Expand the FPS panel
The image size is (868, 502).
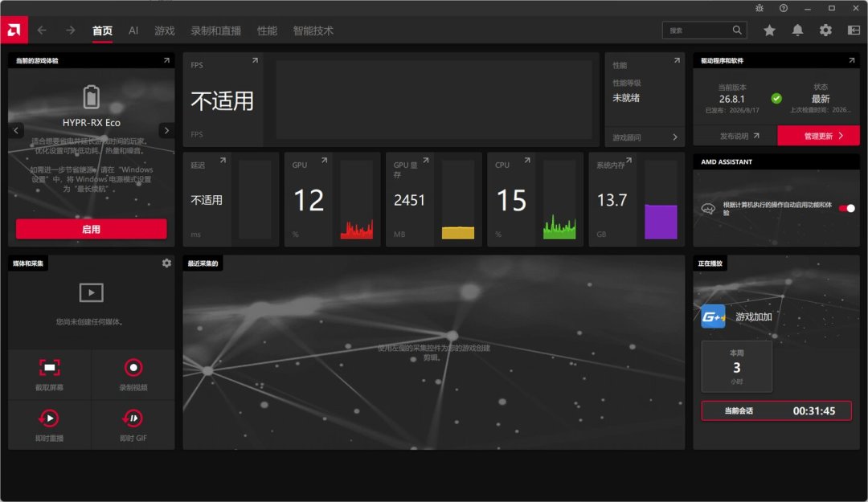256,60
